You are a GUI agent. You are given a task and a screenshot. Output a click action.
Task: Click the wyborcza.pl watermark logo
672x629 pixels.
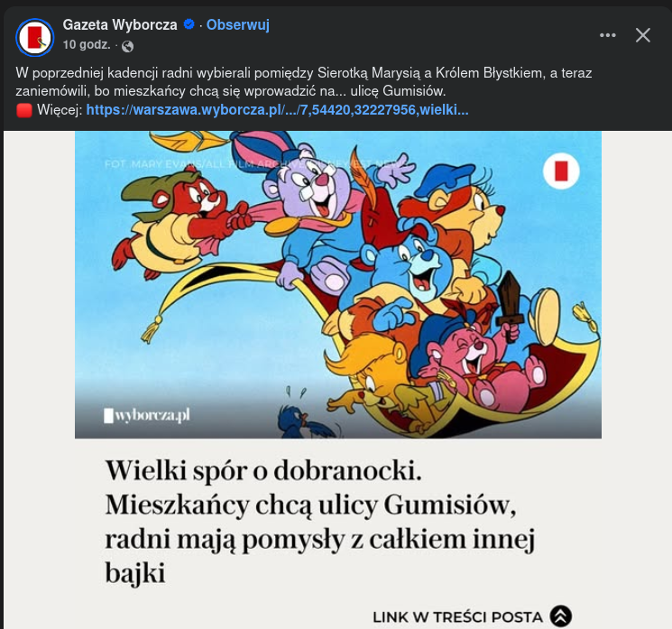pyautogui.click(x=147, y=415)
